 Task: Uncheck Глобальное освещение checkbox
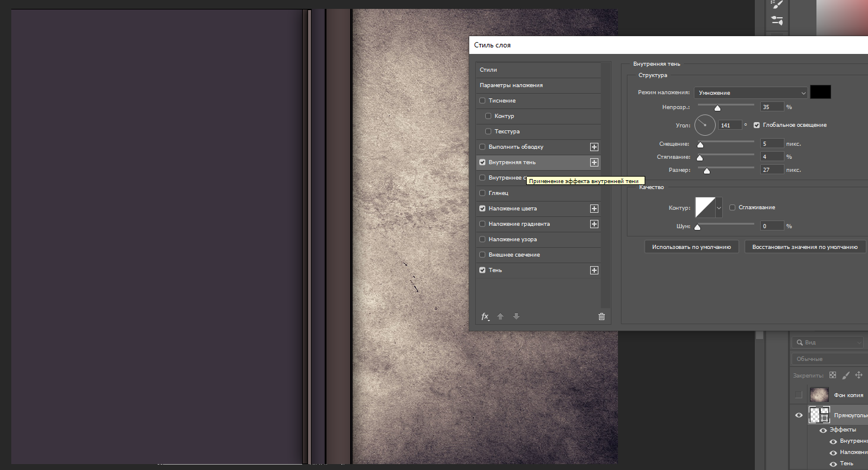click(x=757, y=125)
